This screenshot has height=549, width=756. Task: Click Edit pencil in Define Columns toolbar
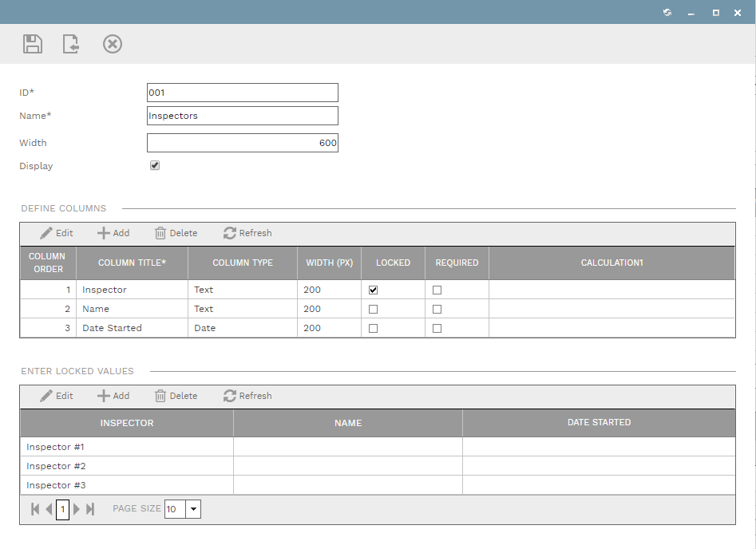coord(57,233)
